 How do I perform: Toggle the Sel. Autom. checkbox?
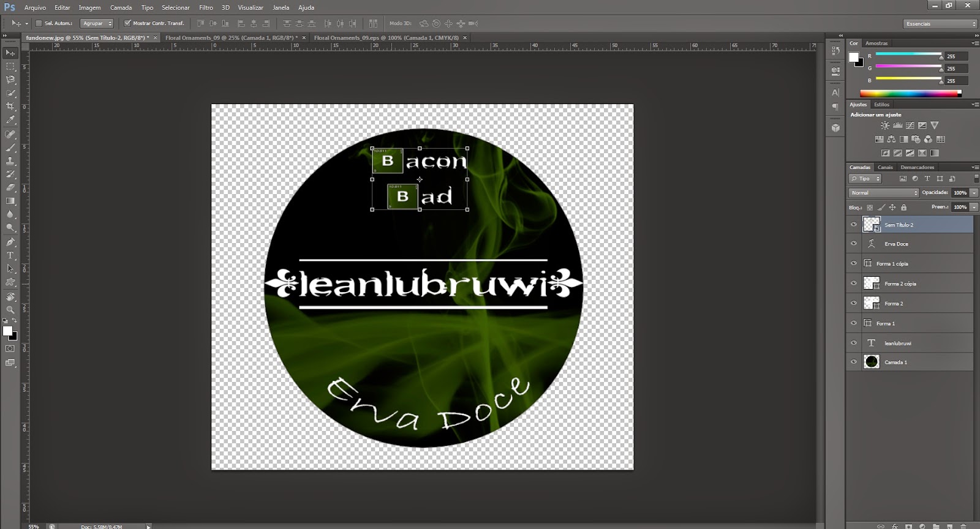39,23
